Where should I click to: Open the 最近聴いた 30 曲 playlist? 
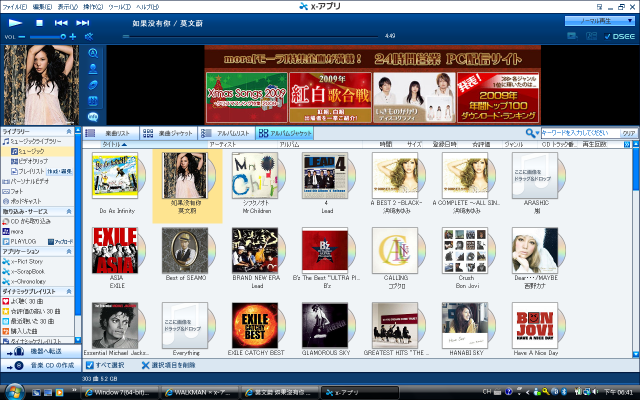[x=28, y=321]
